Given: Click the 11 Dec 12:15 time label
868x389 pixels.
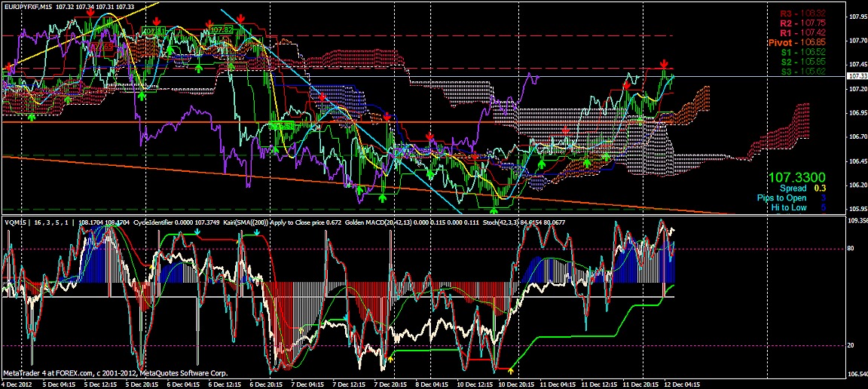Looking at the screenshot, I should click(599, 384).
